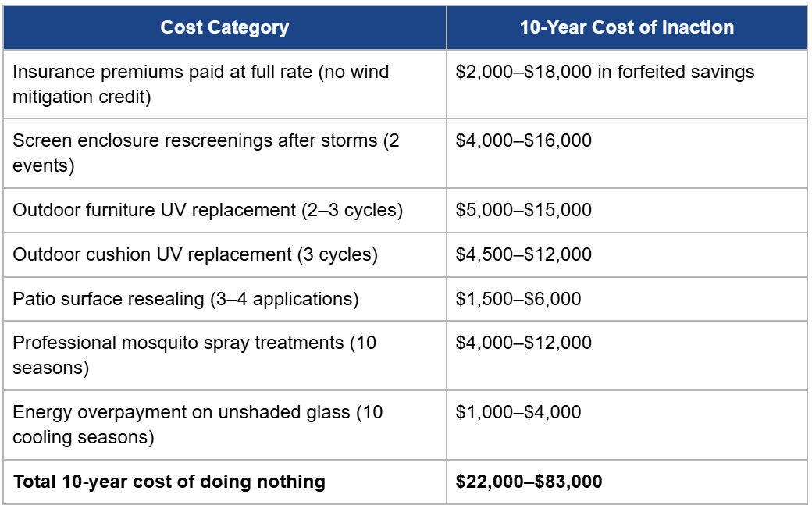
Task: Click the insurance premiums full rate cell
Action: pos(225,84)
